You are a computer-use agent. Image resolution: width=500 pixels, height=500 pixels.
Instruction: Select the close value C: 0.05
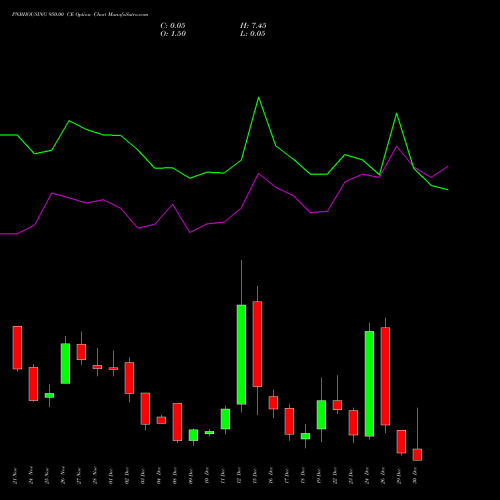173,26
